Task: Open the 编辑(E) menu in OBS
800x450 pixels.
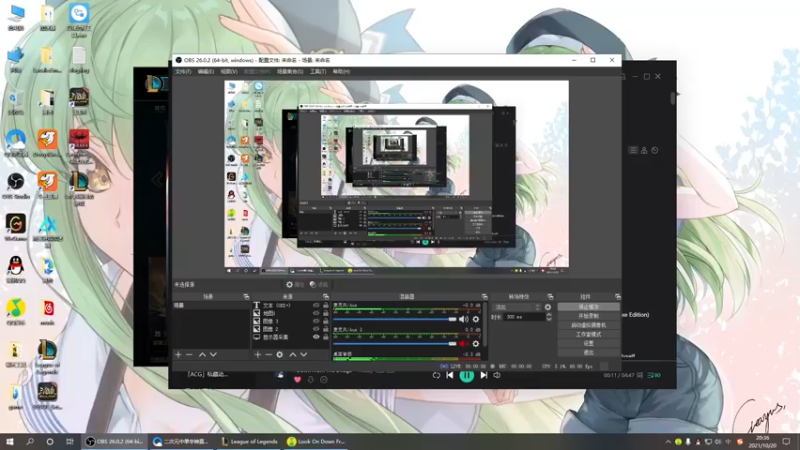Action: point(206,72)
